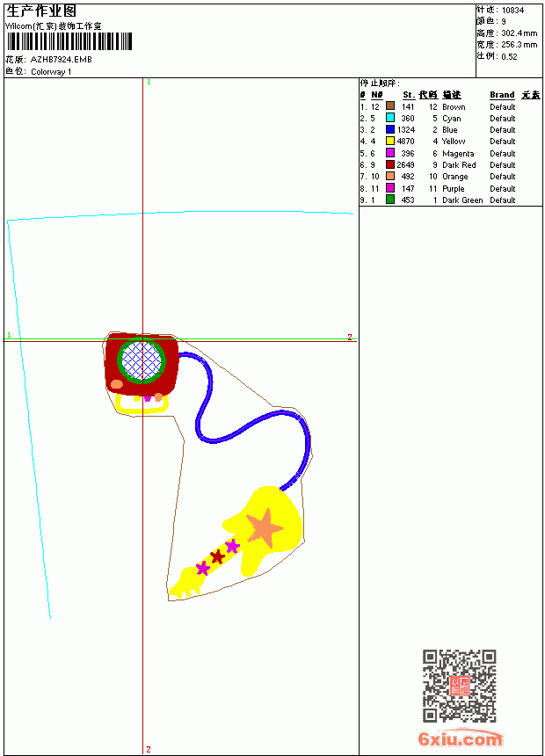Screen dimensions: 545x756
Task: Click the St. column header
Action: (x=409, y=95)
